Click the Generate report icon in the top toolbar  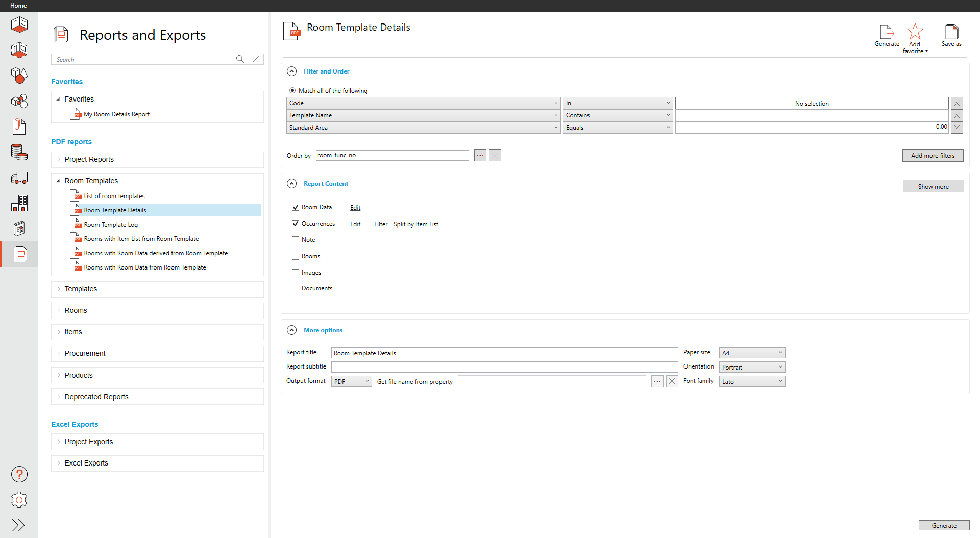coord(887,32)
